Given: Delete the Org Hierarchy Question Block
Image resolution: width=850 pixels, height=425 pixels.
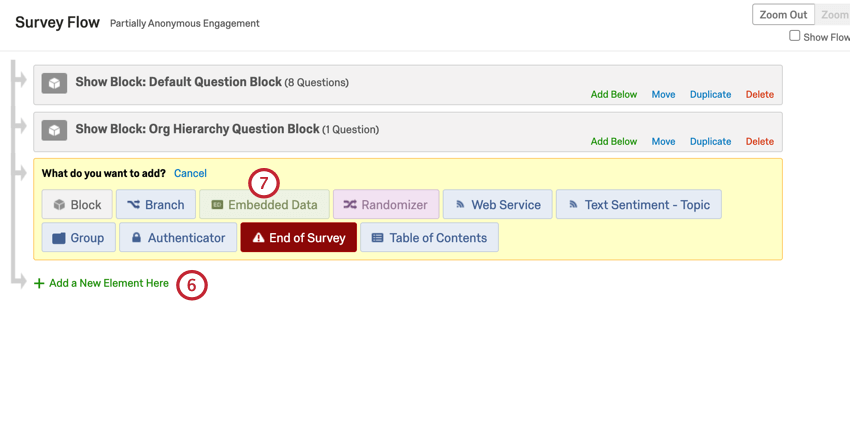Looking at the screenshot, I should pyautogui.click(x=759, y=142).
